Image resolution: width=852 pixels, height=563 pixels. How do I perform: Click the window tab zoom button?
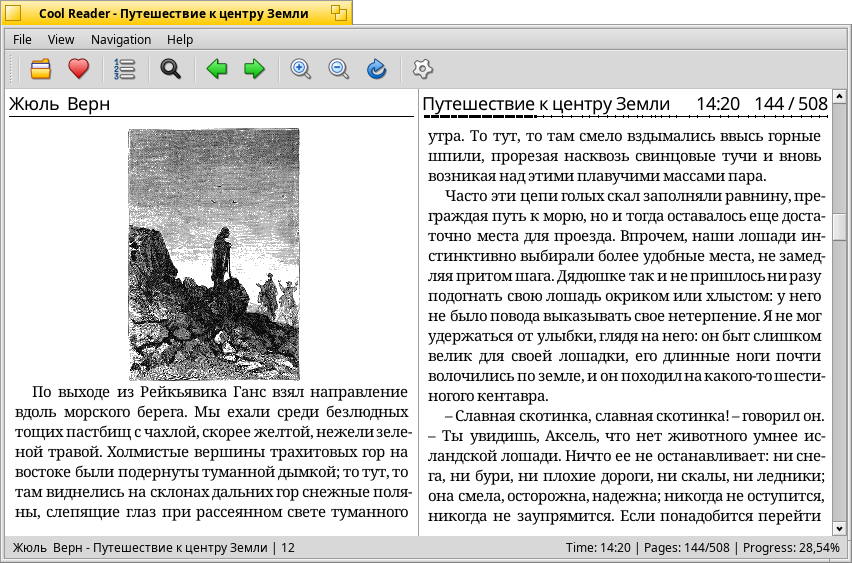pos(339,13)
